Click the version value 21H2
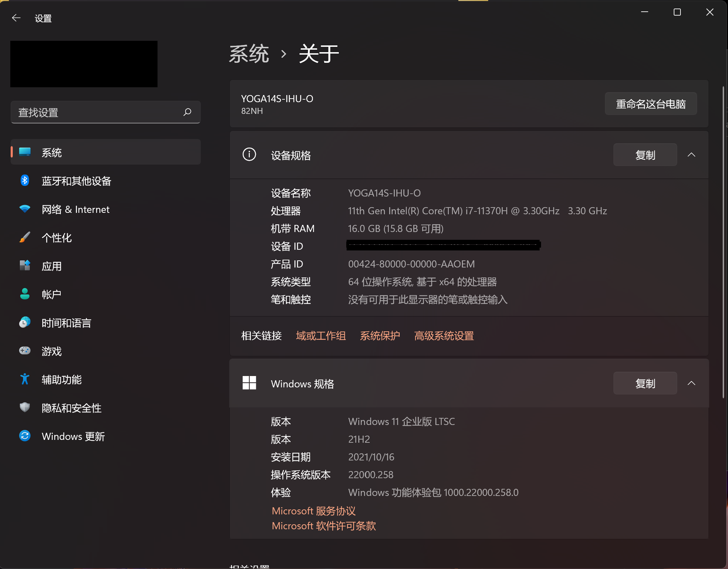Viewport: 728px width, 569px height. coord(359,439)
